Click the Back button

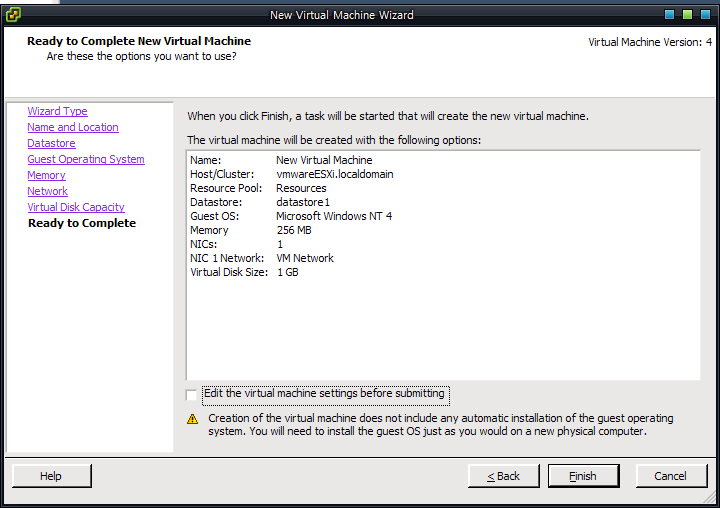tap(504, 476)
